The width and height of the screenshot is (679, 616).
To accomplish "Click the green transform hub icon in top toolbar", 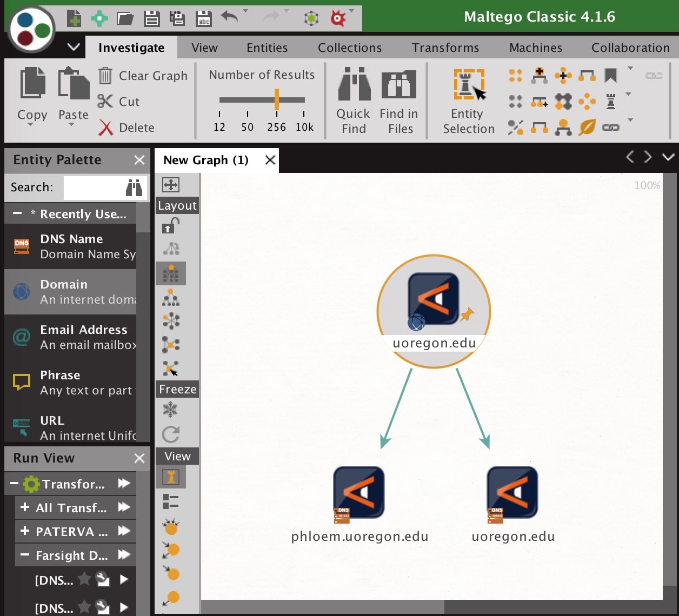I will tap(311, 18).
